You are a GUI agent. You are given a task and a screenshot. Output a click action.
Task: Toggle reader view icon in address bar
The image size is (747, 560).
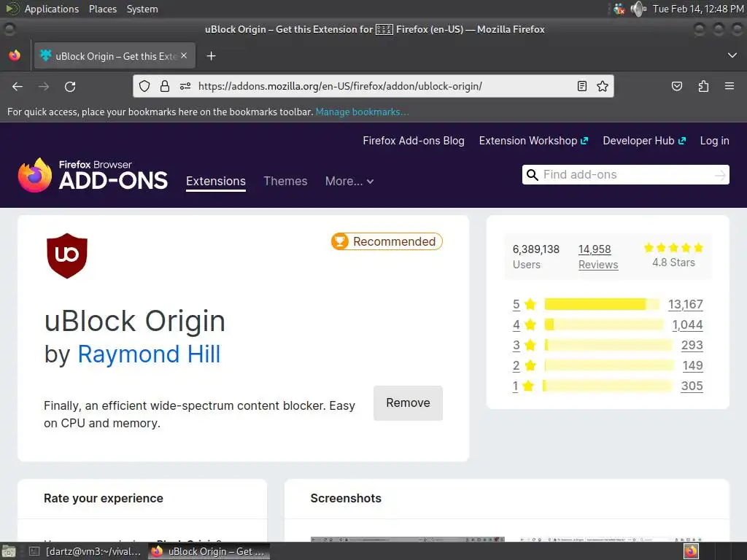click(581, 86)
